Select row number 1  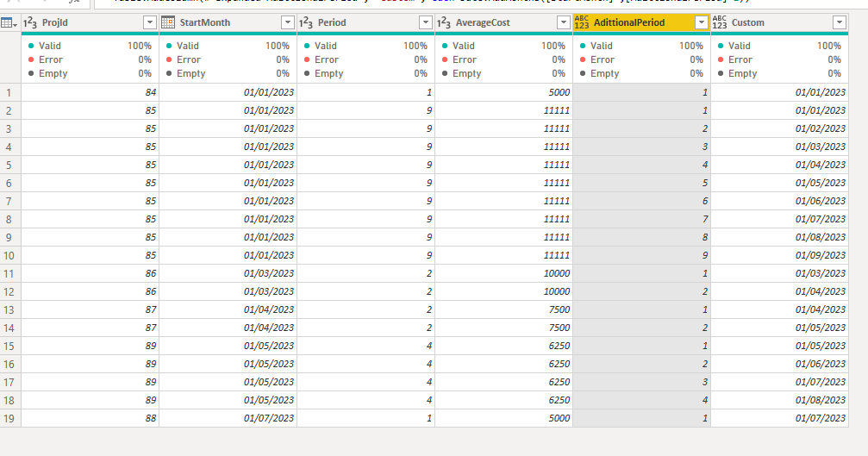(x=9, y=92)
